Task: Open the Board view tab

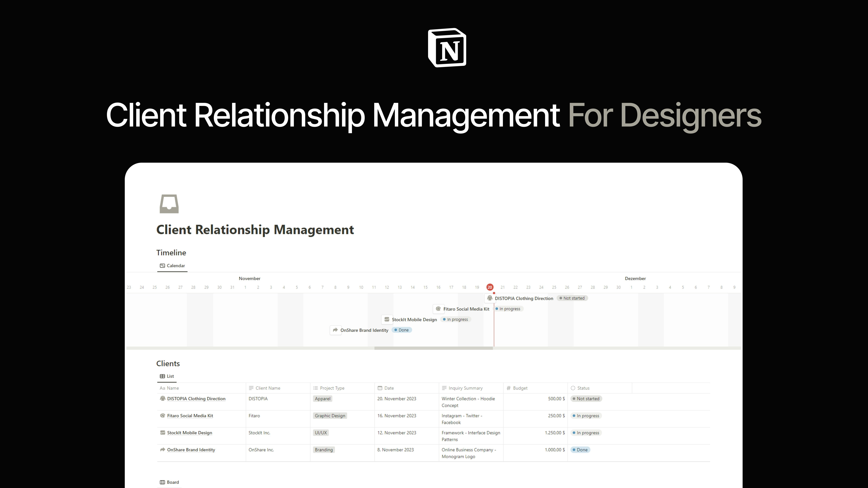Action: (x=169, y=482)
